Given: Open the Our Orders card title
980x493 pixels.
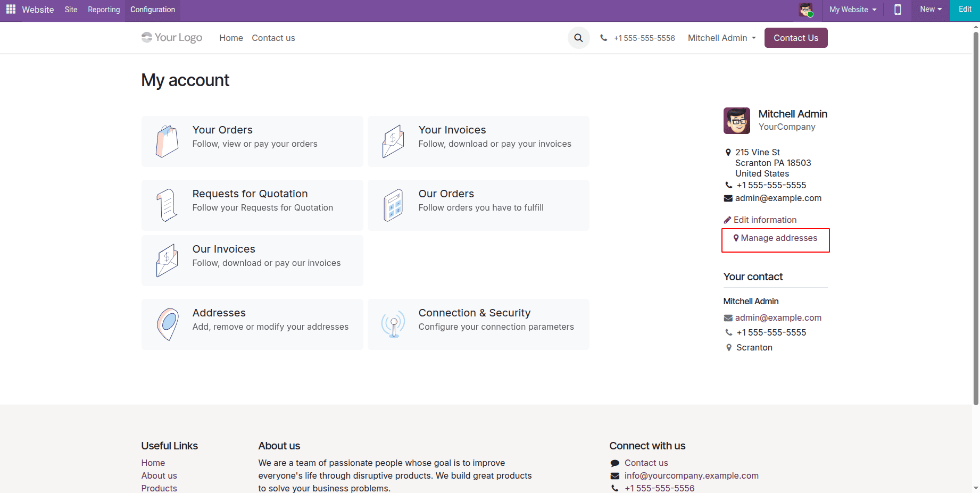Looking at the screenshot, I should click(446, 194).
